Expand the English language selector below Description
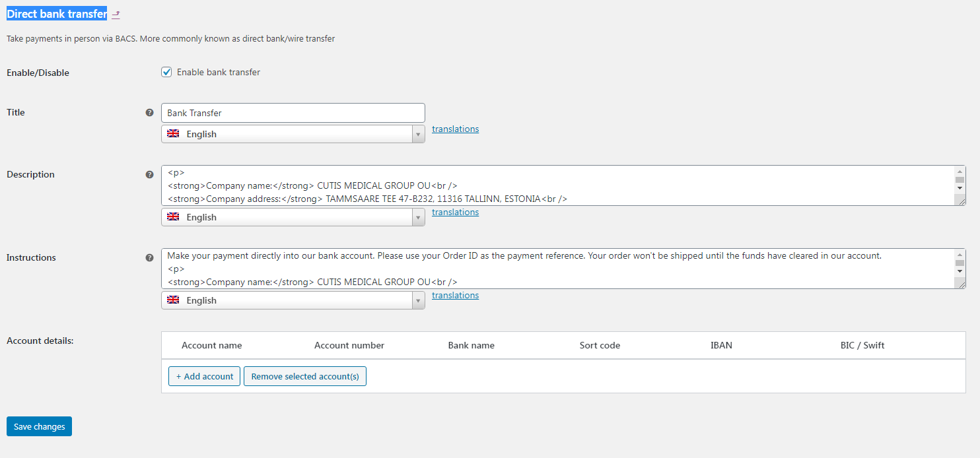The height and width of the screenshot is (458, 980). (293, 217)
